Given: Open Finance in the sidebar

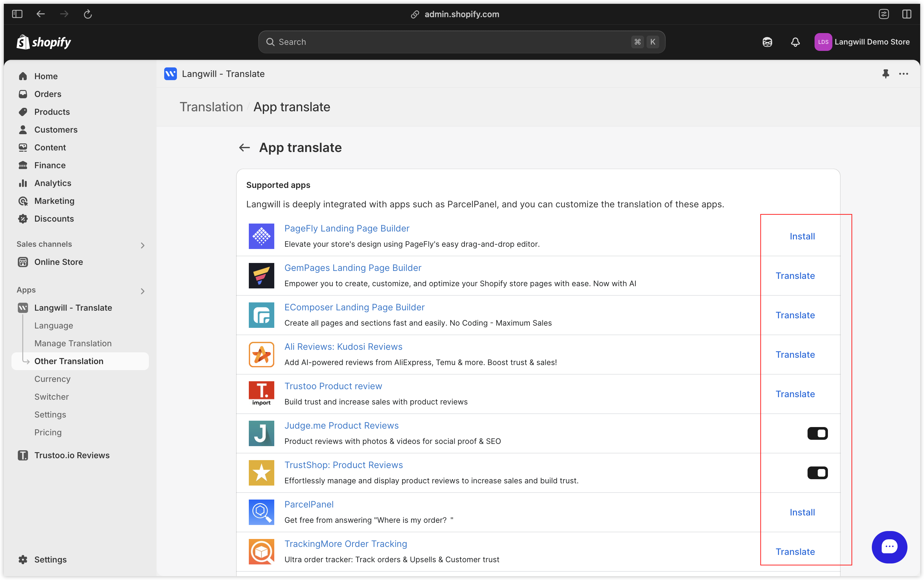Looking at the screenshot, I should tap(80, 165).
